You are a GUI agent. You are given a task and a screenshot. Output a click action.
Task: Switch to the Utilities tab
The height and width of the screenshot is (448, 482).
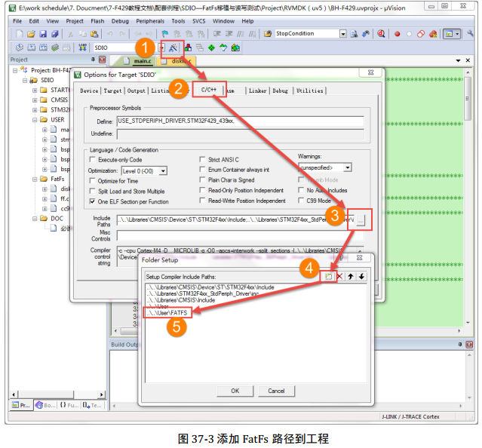[x=310, y=91]
